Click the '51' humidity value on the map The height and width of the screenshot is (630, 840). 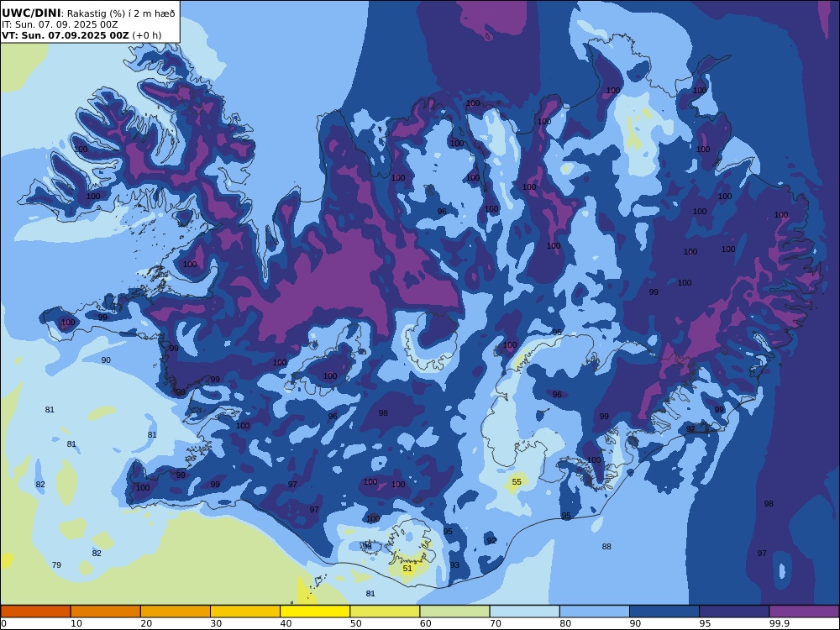coord(407,568)
